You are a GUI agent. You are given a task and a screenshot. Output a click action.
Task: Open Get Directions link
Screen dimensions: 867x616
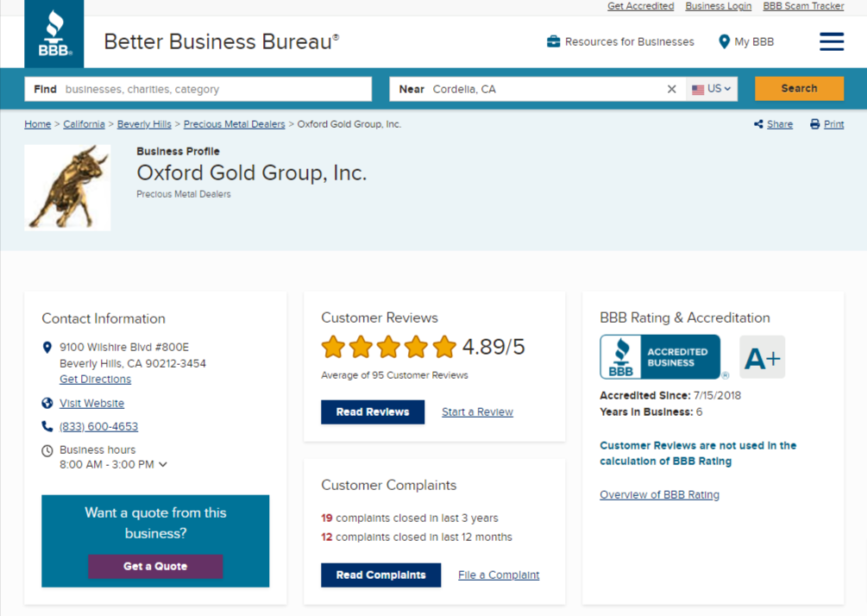pos(95,380)
